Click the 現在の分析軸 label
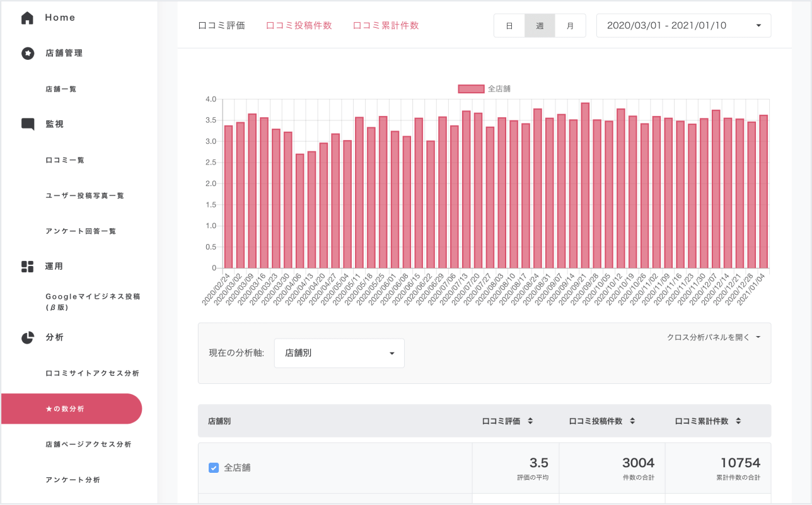812x505 pixels. [x=236, y=353]
